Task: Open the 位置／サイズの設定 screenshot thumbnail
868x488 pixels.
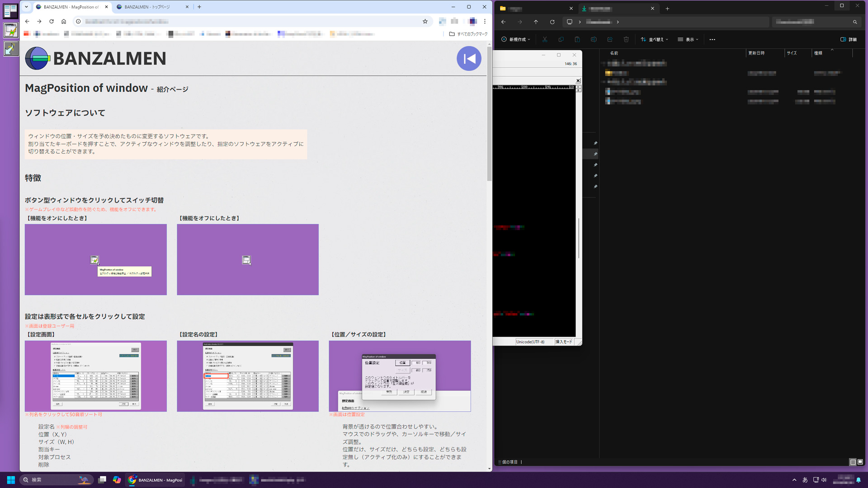Action: (400, 376)
